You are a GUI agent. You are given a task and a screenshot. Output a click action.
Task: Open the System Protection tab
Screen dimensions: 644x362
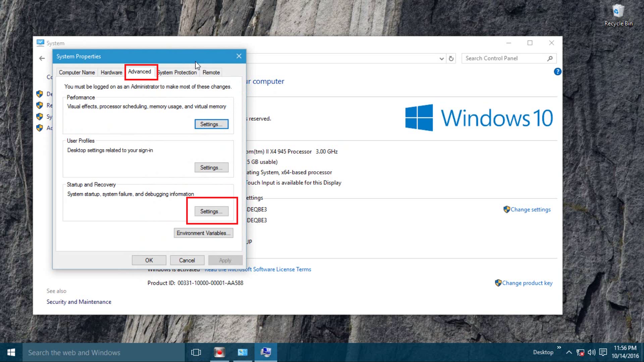tap(177, 72)
